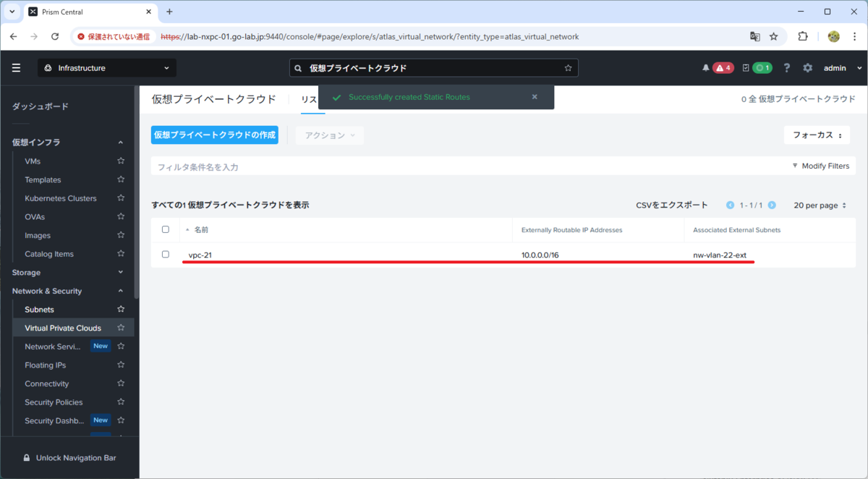The width and height of the screenshot is (868, 479).
Task: Open the red alert count badge
Action: (x=723, y=68)
